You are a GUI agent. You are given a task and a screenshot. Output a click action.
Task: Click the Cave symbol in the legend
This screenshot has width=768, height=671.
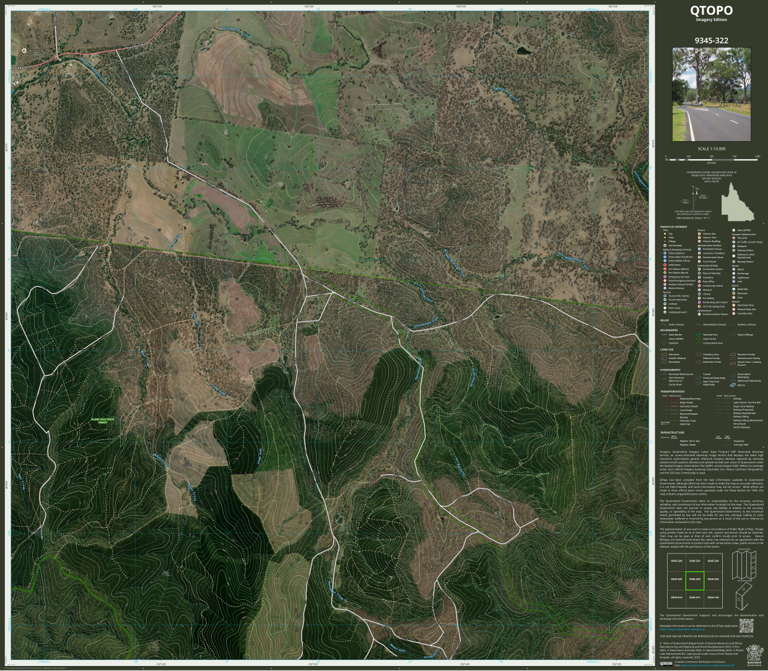[734, 297]
